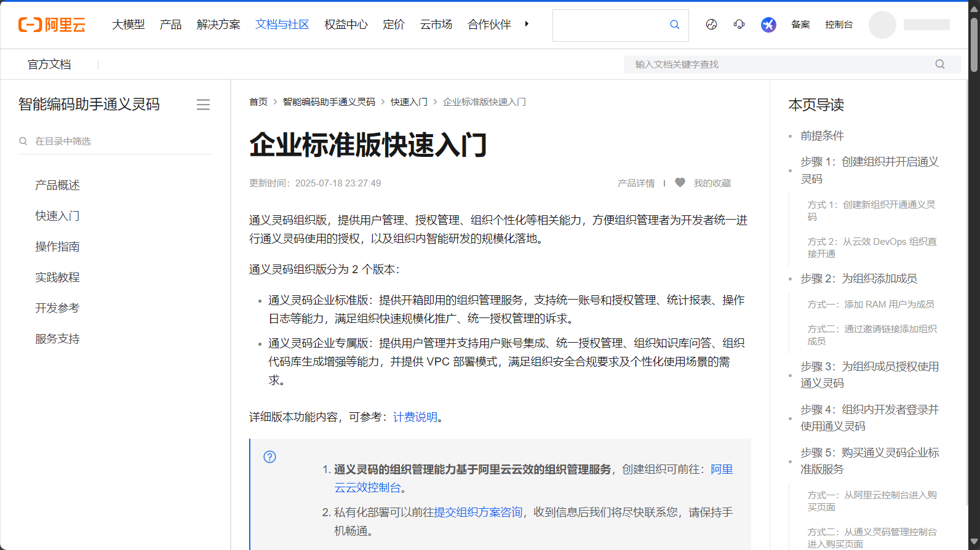Screen dimensions: 980x550
Task: Open the 大模型 menu
Action: point(128,25)
